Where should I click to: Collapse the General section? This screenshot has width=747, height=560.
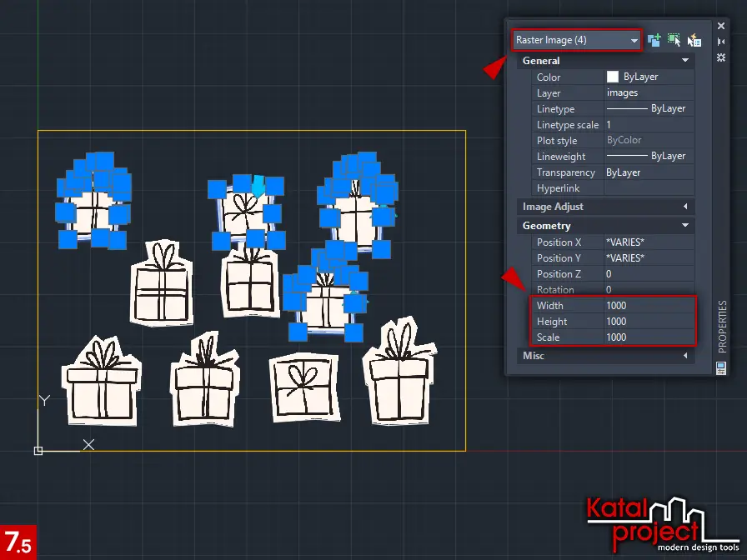tap(685, 61)
